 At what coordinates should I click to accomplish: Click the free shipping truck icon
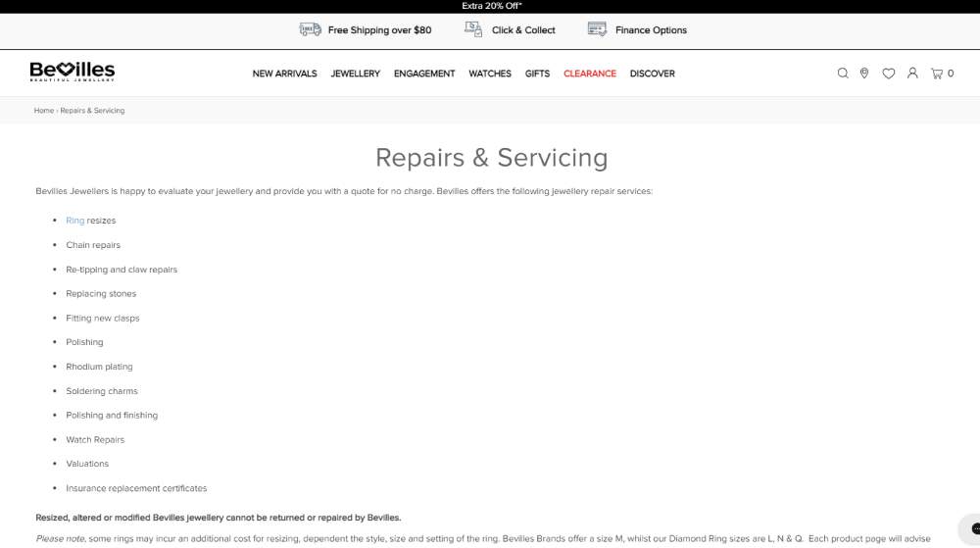(x=310, y=29)
